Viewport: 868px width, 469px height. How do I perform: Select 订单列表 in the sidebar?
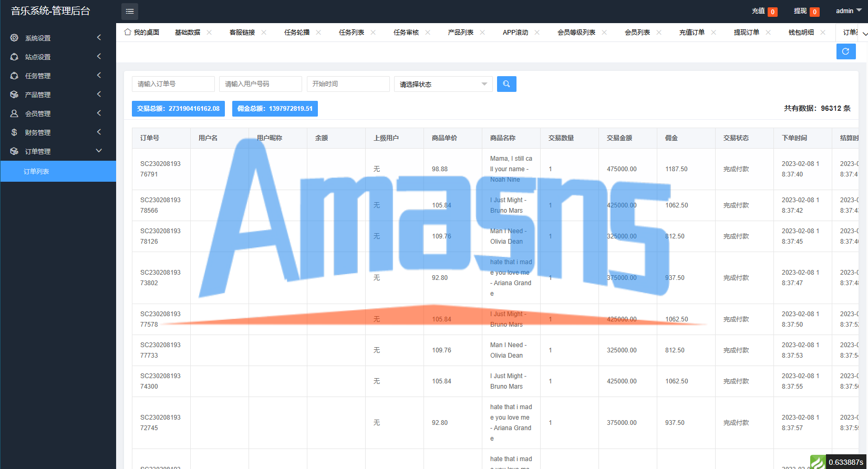point(58,171)
